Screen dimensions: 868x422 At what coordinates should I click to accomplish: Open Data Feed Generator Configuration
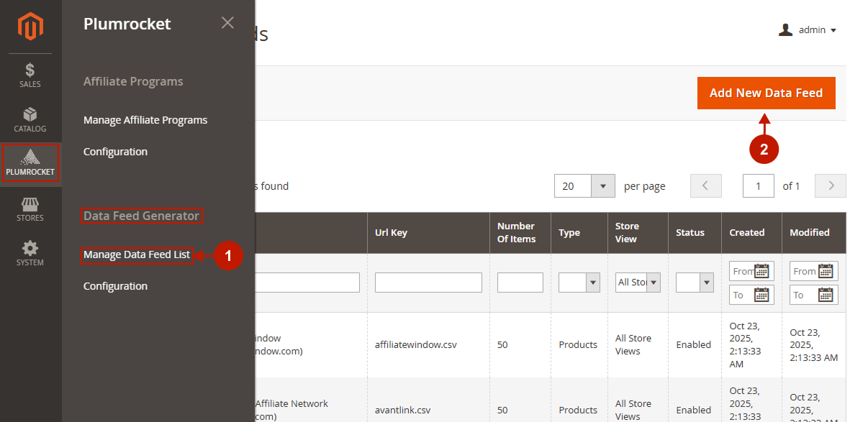click(x=115, y=285)
